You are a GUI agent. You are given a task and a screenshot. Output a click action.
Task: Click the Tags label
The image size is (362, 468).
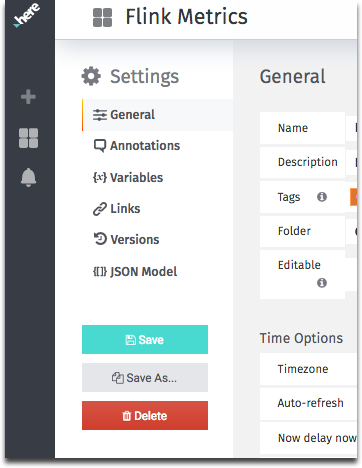289,197
